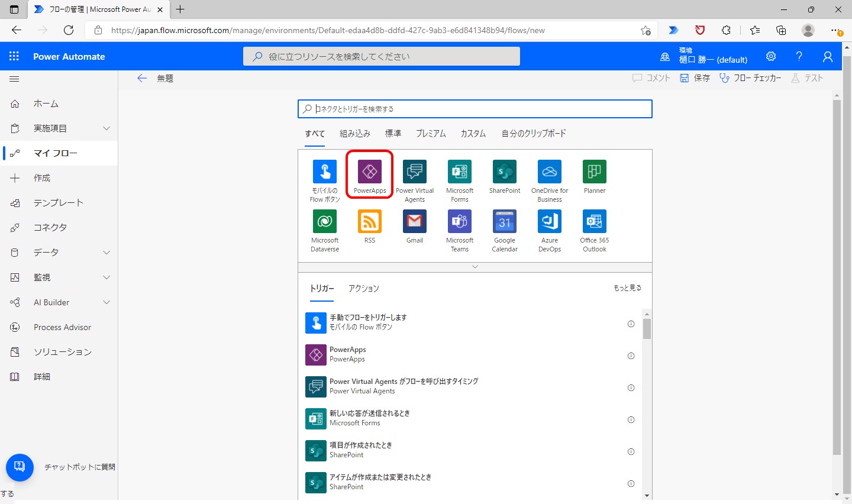Image resolution: width=852 pixels, height=504 pixels.
Task: Click the trigger list scrollbar thumb
Action: click(647, 329)
